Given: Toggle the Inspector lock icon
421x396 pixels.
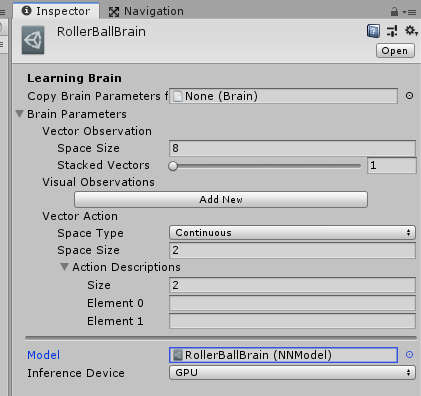Looking at the screenshot, I should click(x=394, y=12).
